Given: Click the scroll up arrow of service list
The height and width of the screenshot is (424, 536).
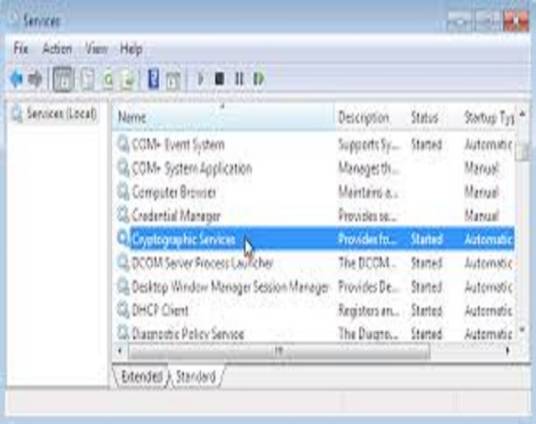Looking at the screenshot, I should (x=522, y=114).
